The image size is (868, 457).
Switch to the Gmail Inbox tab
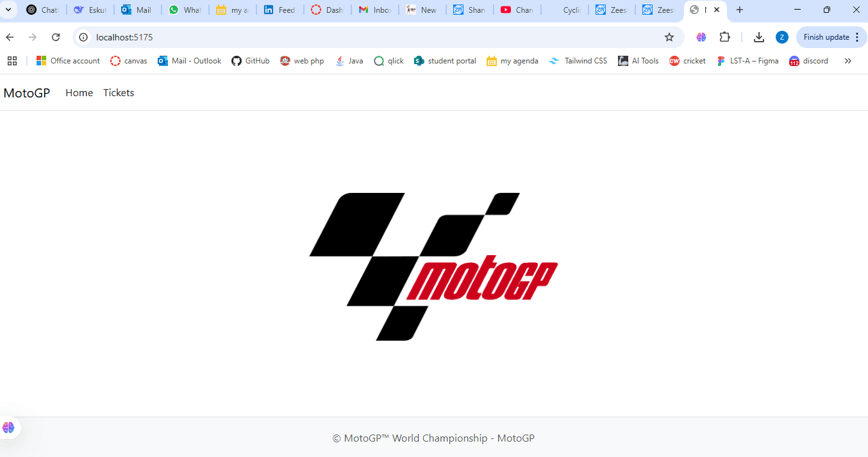tap(375, 10)
